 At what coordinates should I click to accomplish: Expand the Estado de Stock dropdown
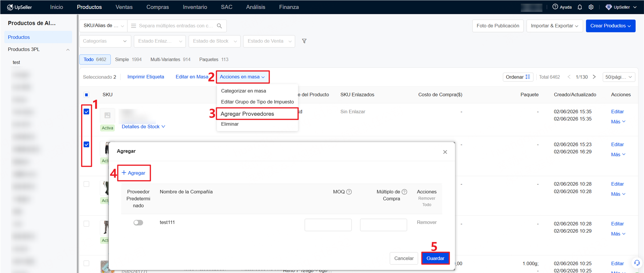click(214, 41)
